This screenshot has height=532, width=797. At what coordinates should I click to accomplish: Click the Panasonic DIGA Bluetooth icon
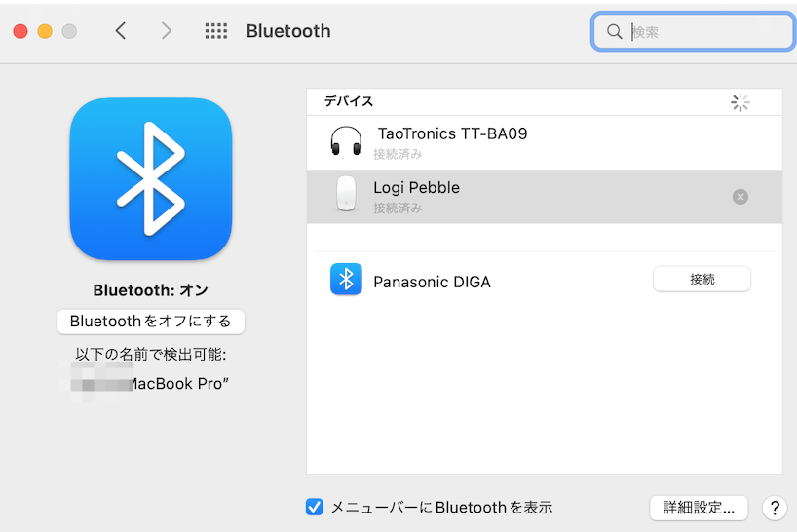[346, 279]
